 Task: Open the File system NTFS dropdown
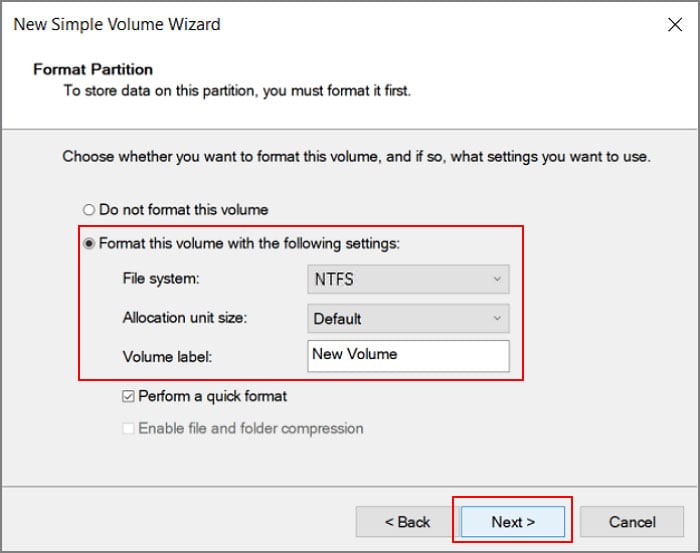tap(408, 279)
